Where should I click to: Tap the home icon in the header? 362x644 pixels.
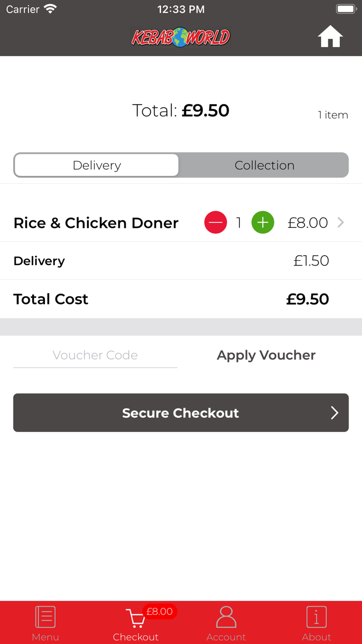[330, 36]
